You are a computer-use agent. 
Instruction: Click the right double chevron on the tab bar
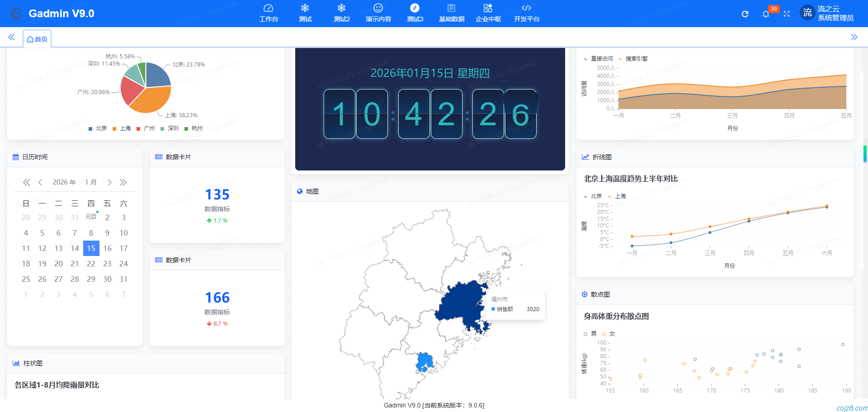pos(855,38)
